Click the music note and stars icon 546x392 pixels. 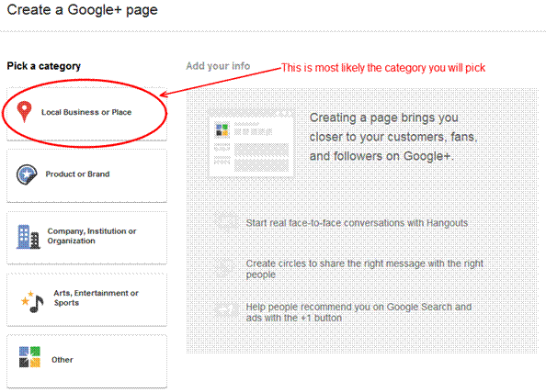(32, 301)
